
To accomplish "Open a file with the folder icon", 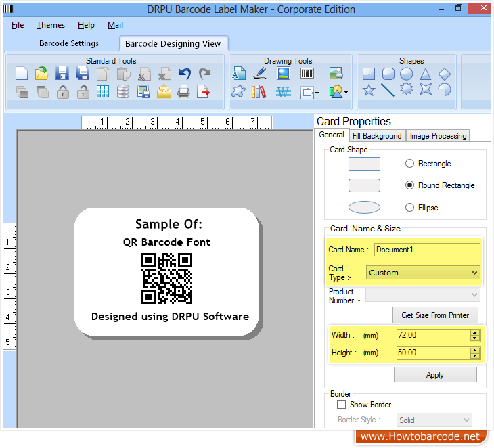I will 41,74.
